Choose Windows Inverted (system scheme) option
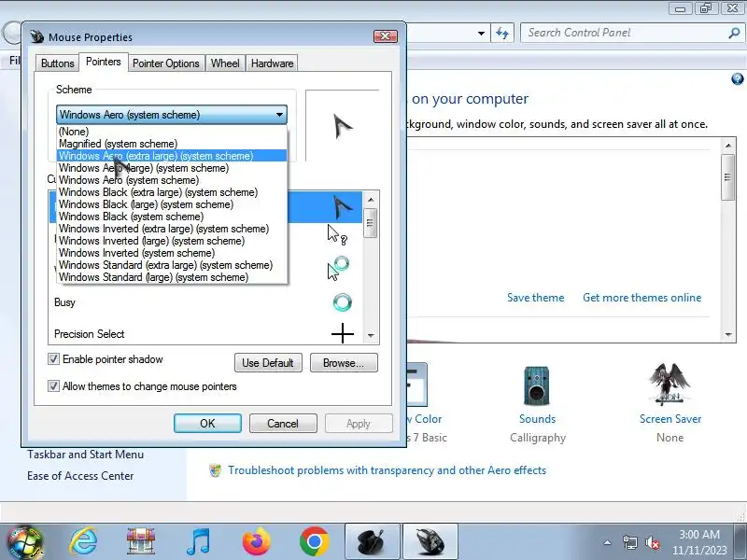This screenshot has width=747, height=560. tap(172, 253)
